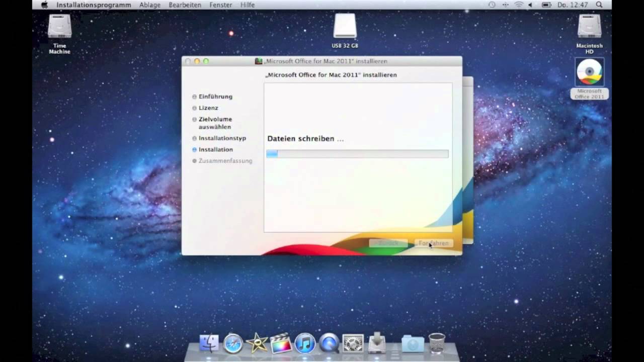Viewport: 644px width, 362px height.
Task: Open iTunes from the dock
Action: (305, 343)
